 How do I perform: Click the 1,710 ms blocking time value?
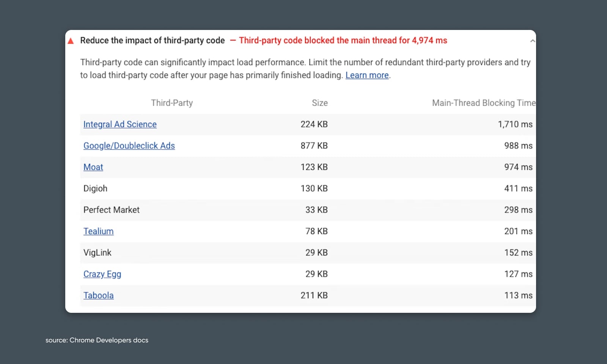pyautogui.click(x=515, y=124)
